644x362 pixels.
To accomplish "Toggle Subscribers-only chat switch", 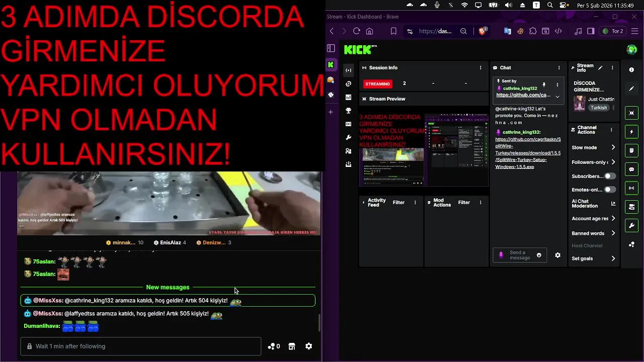I will (x=610, y=176).
